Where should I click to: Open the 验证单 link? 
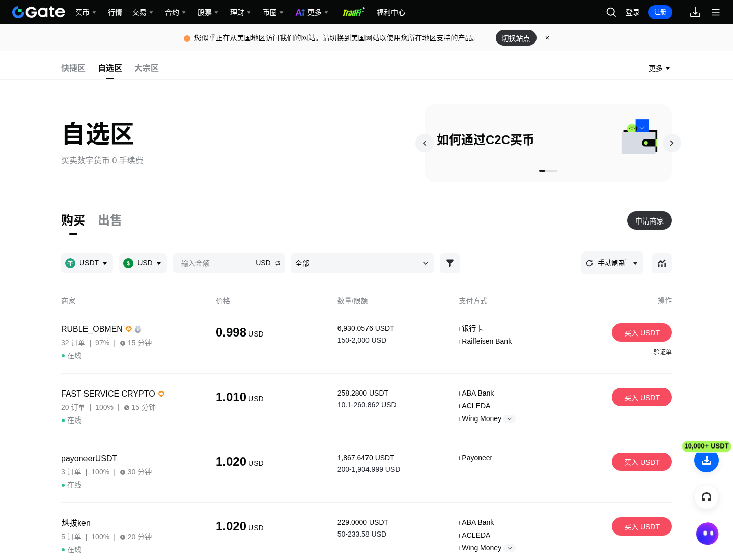click(663, 352)
